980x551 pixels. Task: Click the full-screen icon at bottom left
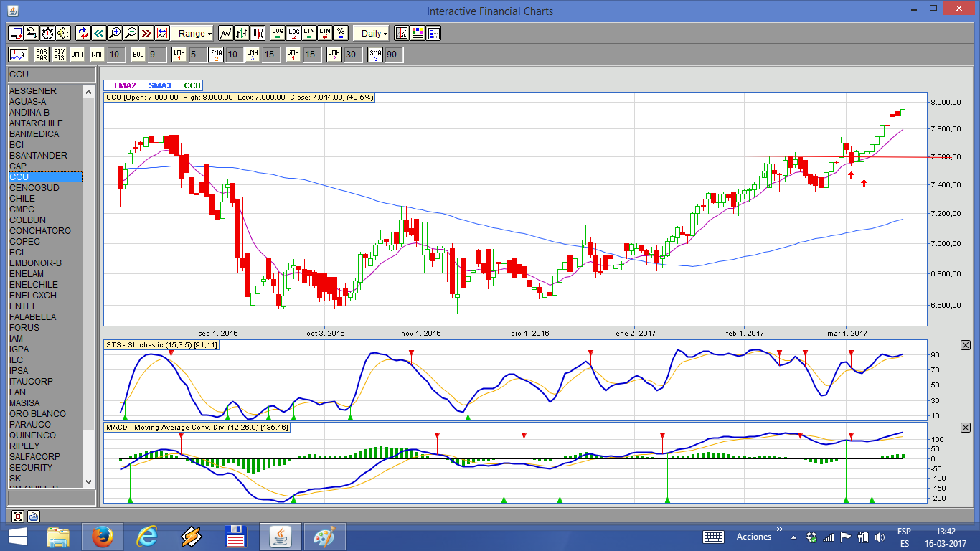click(x=18, y=516)
